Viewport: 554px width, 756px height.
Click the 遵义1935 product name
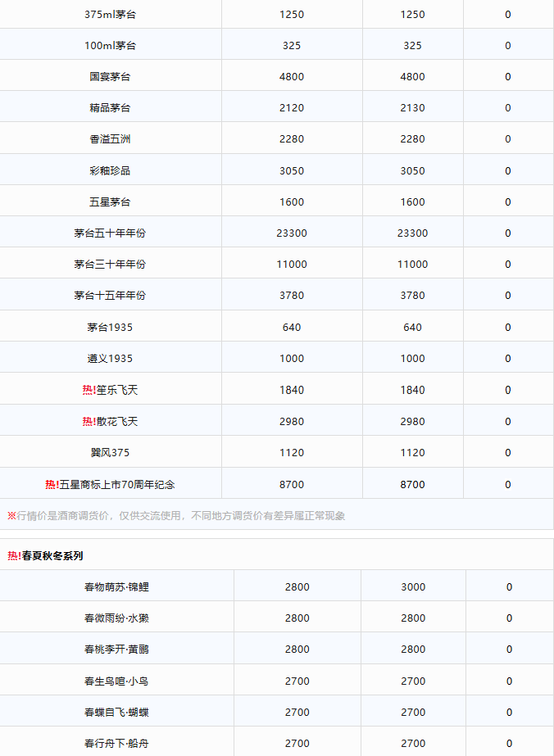tap(110, 359)
